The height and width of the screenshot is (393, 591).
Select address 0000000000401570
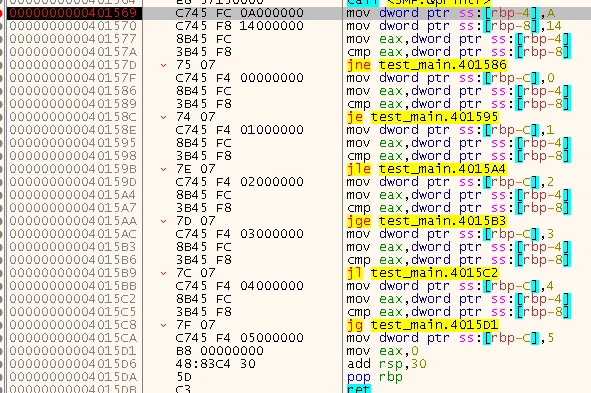tap(73, 26)
